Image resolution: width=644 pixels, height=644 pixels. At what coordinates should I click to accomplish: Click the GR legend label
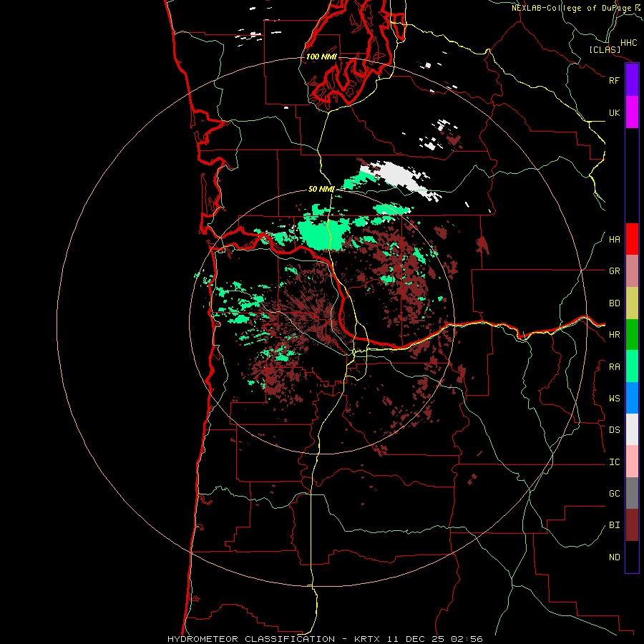[614, 271]
